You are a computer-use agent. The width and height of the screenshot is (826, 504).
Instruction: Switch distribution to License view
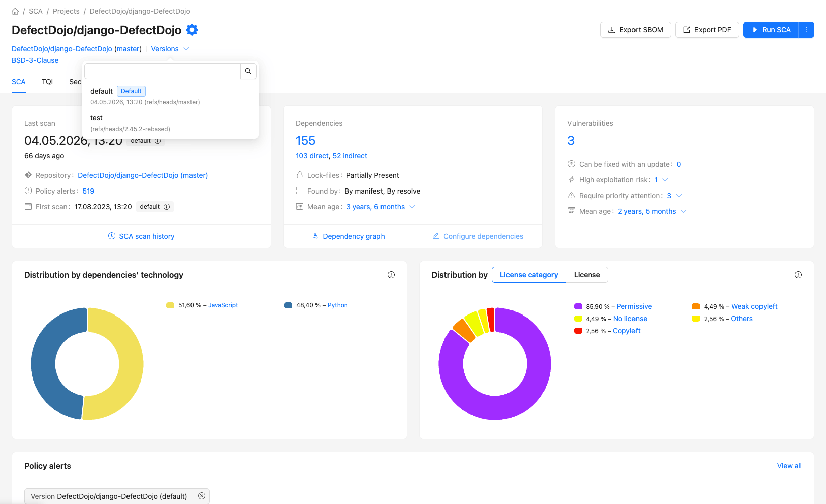(587, 275)
